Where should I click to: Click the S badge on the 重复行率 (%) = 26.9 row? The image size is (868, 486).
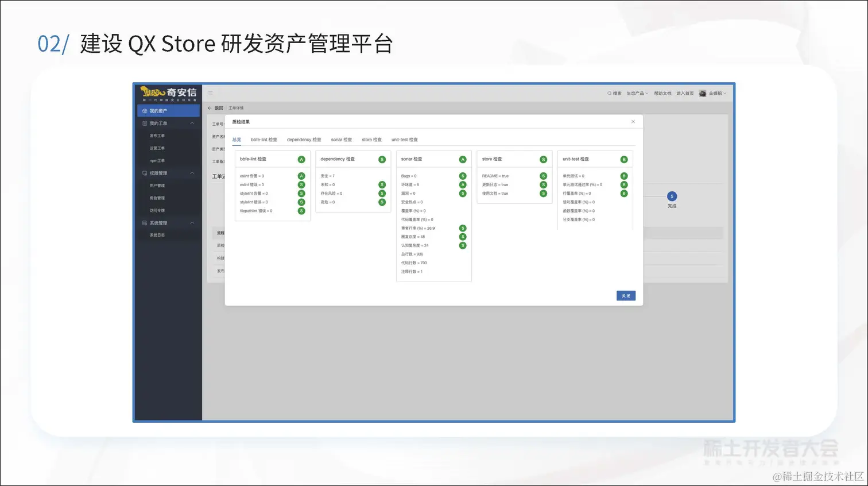(463, 228)
